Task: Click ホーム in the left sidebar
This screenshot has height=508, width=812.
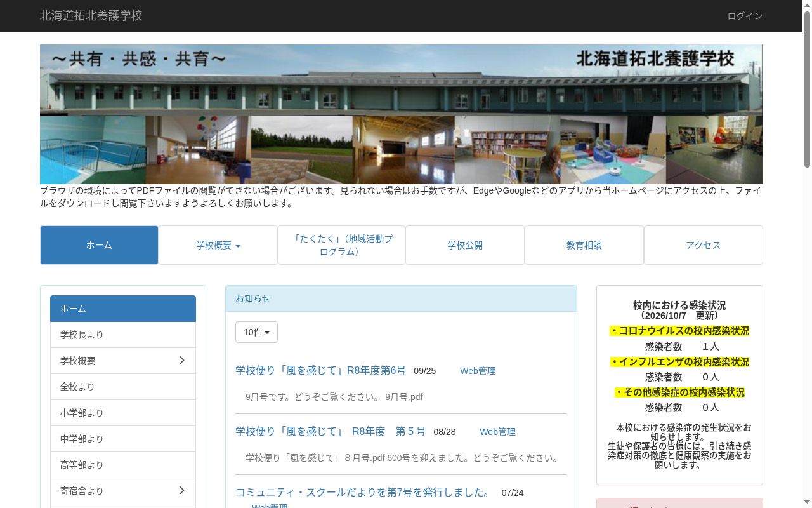Action: (x=123, y=309)
